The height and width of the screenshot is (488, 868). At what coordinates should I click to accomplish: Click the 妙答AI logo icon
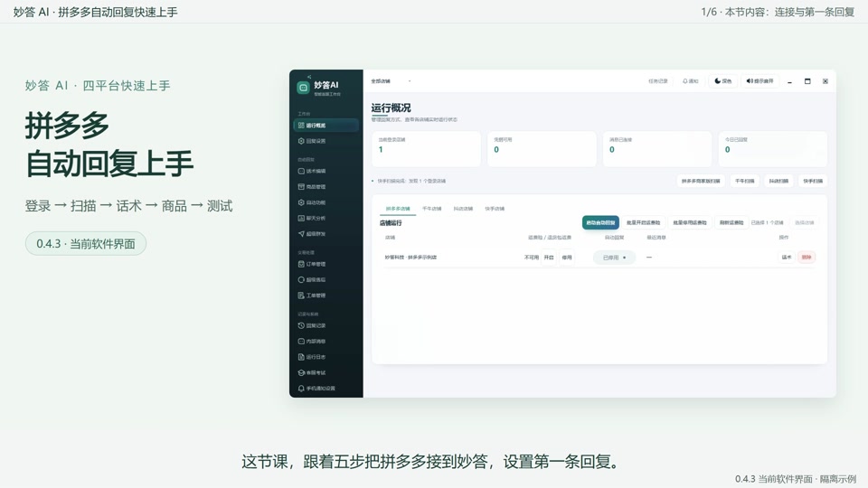point(303,88)
